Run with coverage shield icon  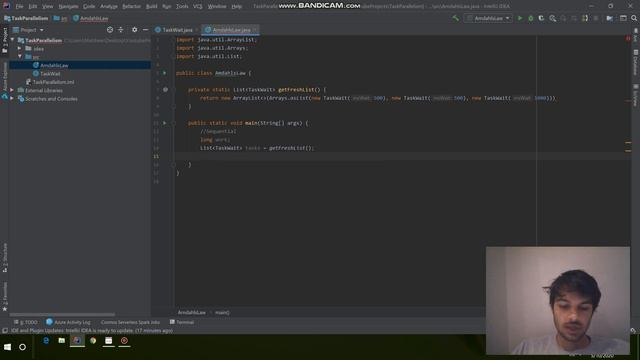point(541,18)
